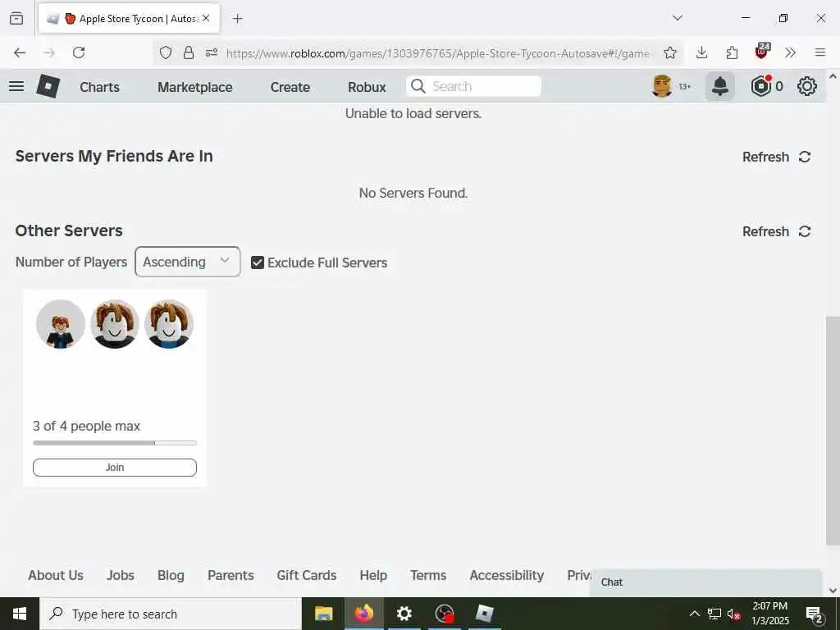The width and height of the screenshot is (840, 630).
Task: Open the About Us footer link
Action: pyautogui.click(x=56, y=575)
